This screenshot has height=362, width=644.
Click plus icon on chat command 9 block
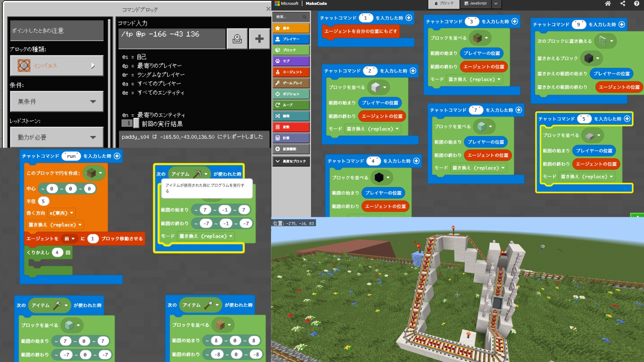click(622, 24)
